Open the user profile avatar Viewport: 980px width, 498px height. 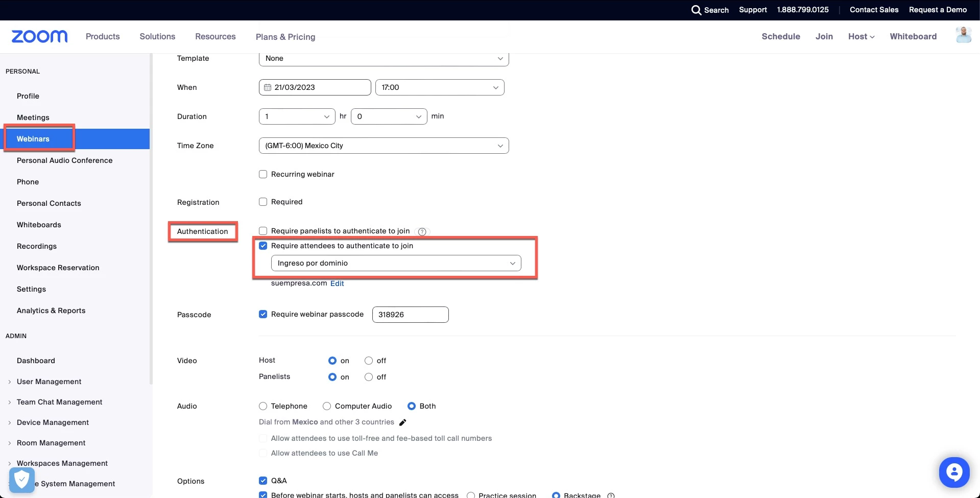click(x=963, y=35)
